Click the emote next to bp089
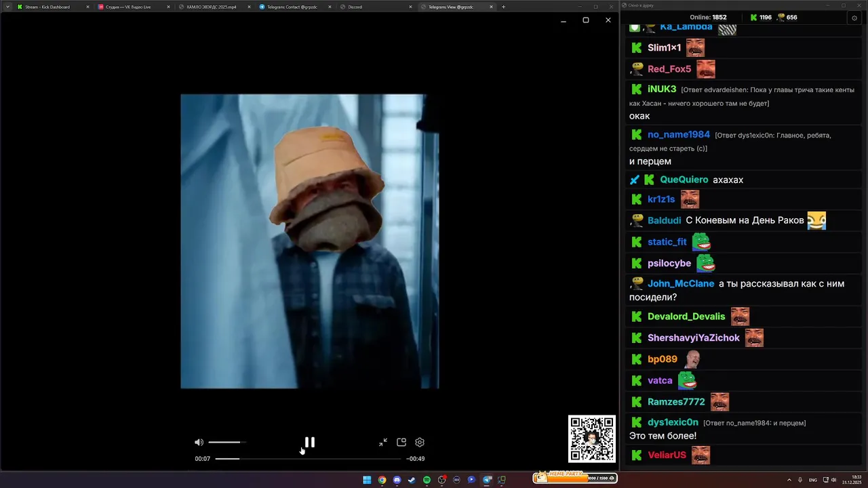Image resolution: width=868 pixels, height=488 pixels. click(692, 359)
